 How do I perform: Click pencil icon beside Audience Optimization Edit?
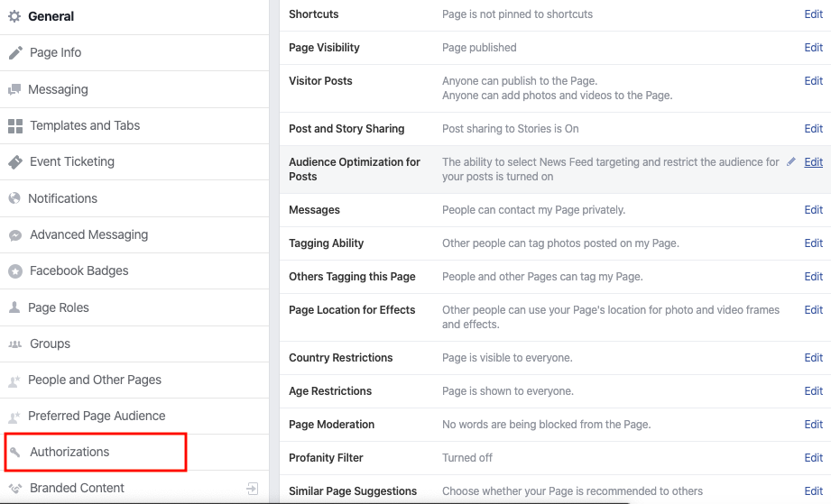pyautogui.click(x=791, y=161)
